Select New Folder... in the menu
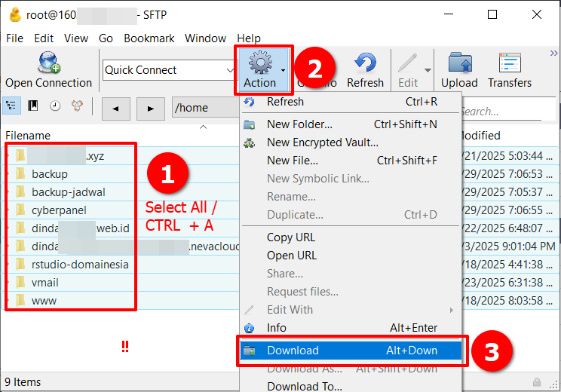Image resolution: width=561 pixels, height=392 pixels. pyautogui.click(x=299, y=124)
